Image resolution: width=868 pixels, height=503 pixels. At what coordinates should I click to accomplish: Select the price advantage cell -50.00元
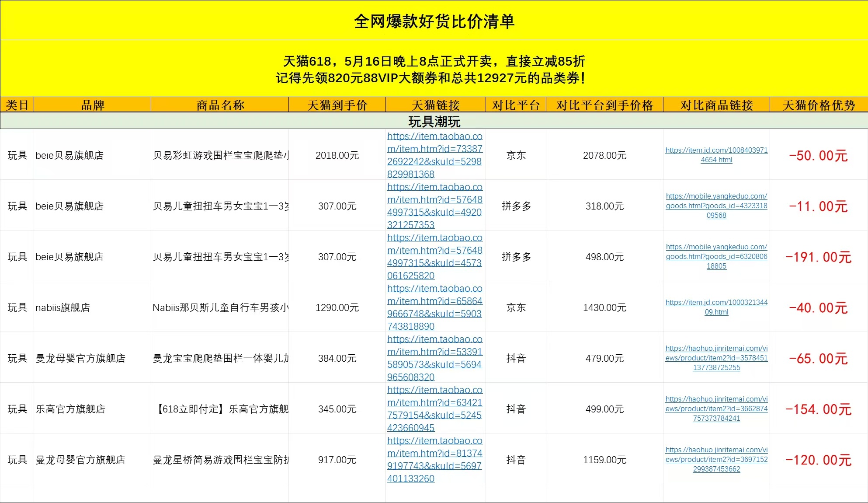[819, 155]
